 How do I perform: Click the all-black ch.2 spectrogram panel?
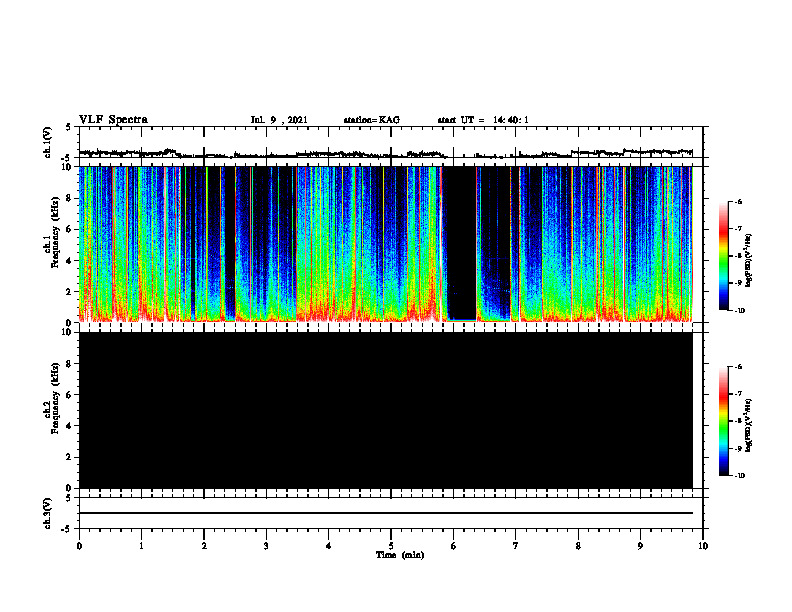pos(386,410)
